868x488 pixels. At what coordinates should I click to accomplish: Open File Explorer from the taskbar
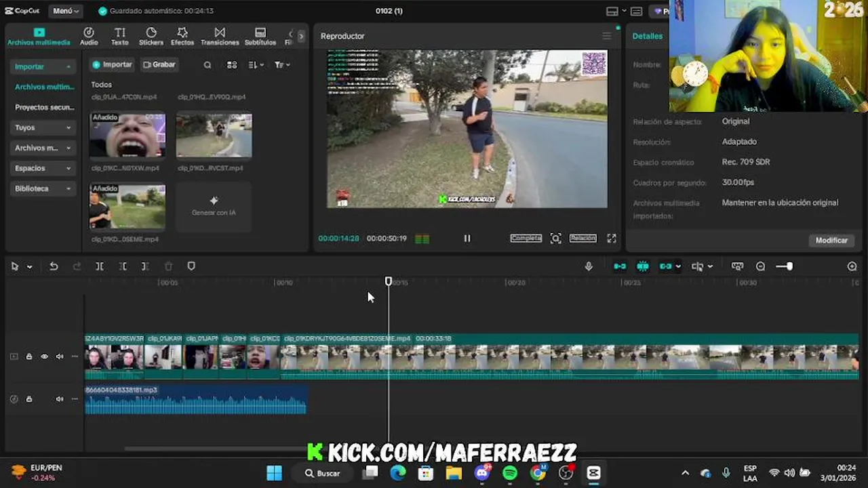click(454, 473)
